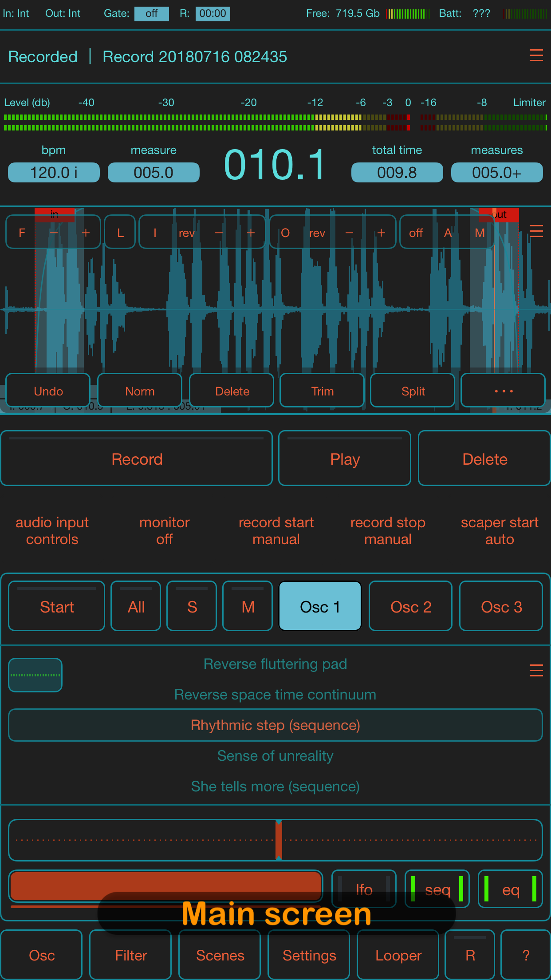The height and width of the screenshot is (980, 551).
Task: Open the preset list hamburger menu
Action: tap(536, 670)
